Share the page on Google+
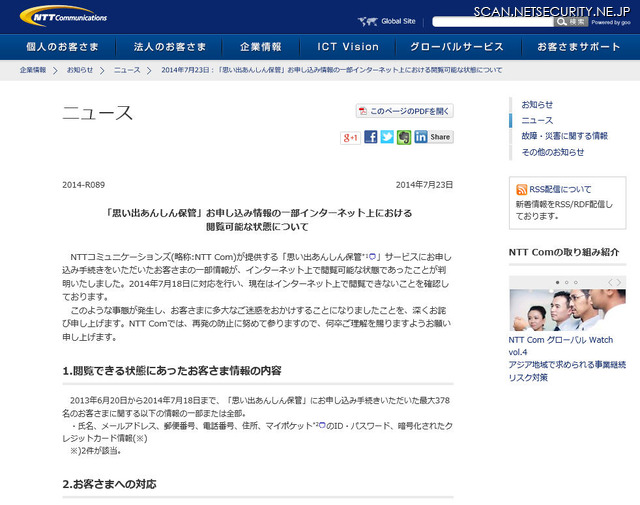 (350, 137)
